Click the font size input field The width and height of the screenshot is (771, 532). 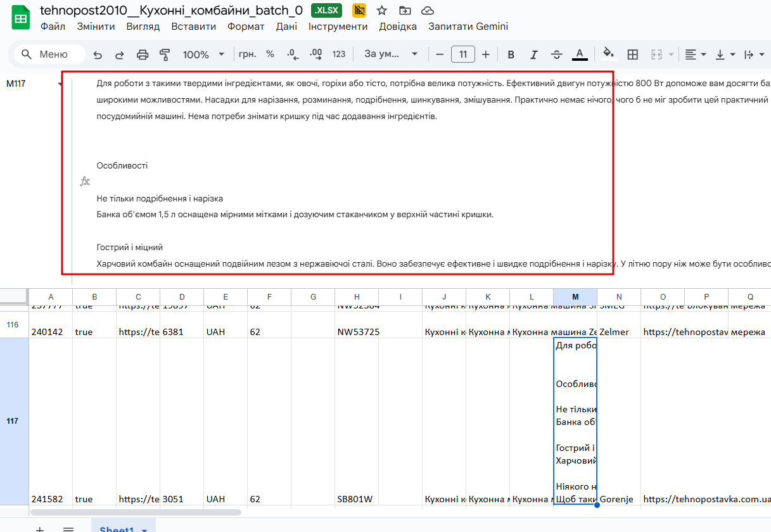[462, 54]
